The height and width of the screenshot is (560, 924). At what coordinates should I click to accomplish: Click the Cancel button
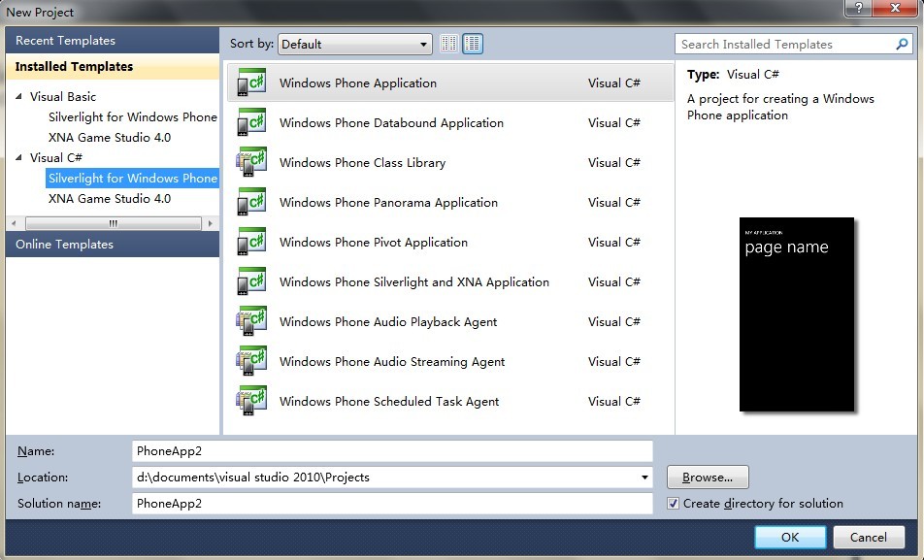[868, 537]
